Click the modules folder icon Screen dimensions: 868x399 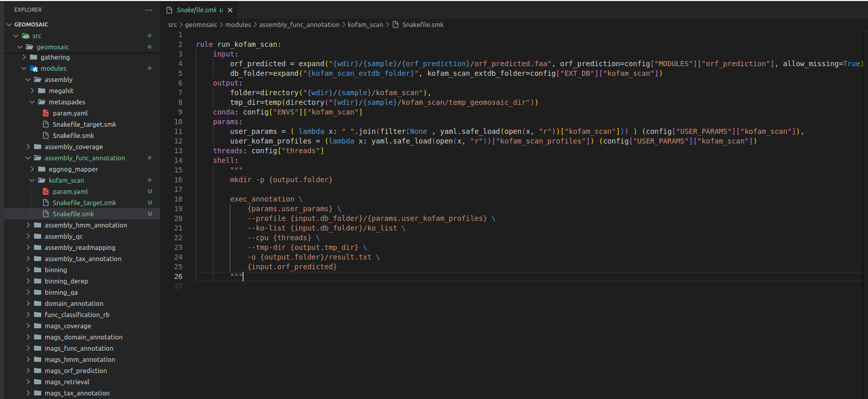(34, 68)
